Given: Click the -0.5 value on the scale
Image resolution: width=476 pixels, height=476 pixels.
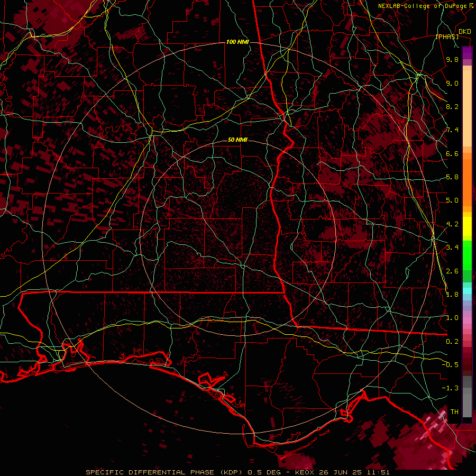Looking at the screenshot, I should [x=450, y=364].
